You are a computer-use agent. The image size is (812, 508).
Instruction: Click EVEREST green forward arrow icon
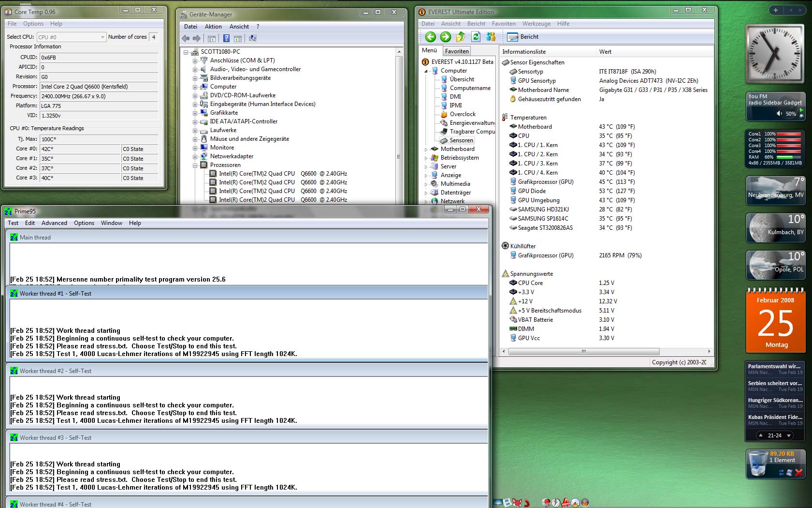(446, 37)
